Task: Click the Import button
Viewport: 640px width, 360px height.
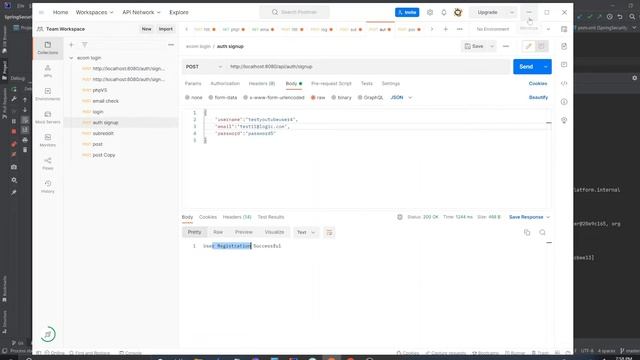Action: 165,29
